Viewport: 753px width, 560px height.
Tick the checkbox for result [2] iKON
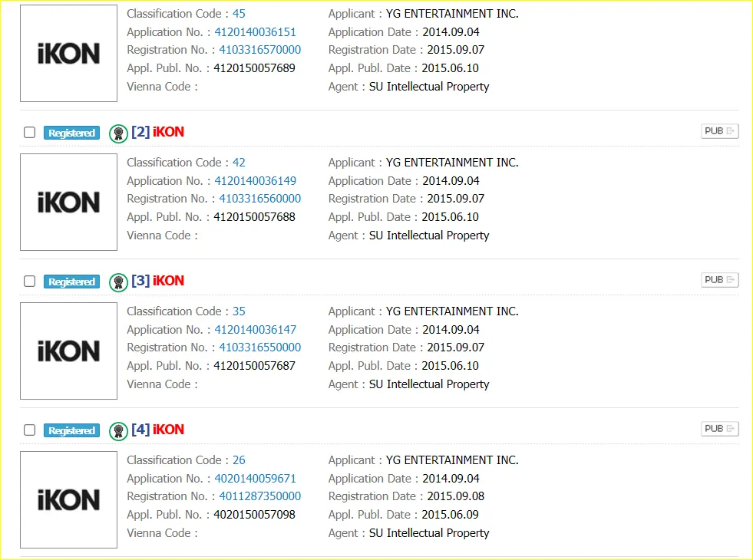(29, 133)
